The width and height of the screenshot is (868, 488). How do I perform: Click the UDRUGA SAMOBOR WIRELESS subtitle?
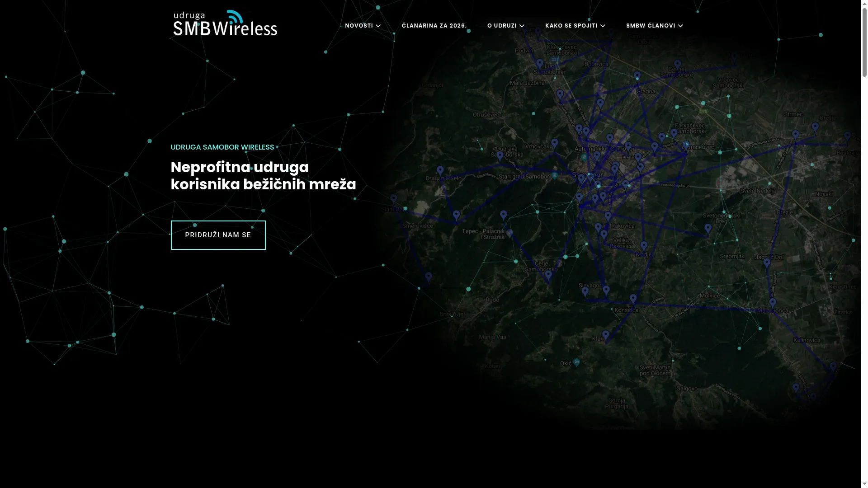click(x=222, y=147)
